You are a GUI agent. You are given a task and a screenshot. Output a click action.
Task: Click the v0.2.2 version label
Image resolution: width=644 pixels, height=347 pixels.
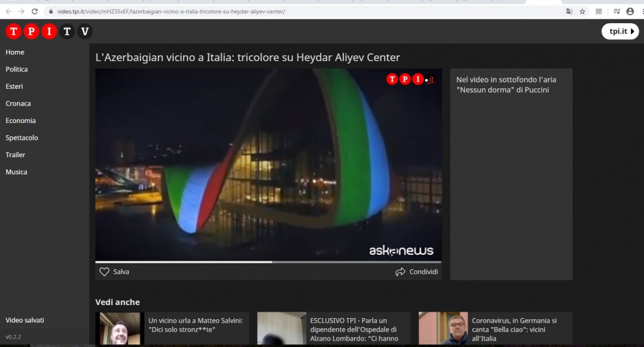pyautogui.click(x=13, y=337)
